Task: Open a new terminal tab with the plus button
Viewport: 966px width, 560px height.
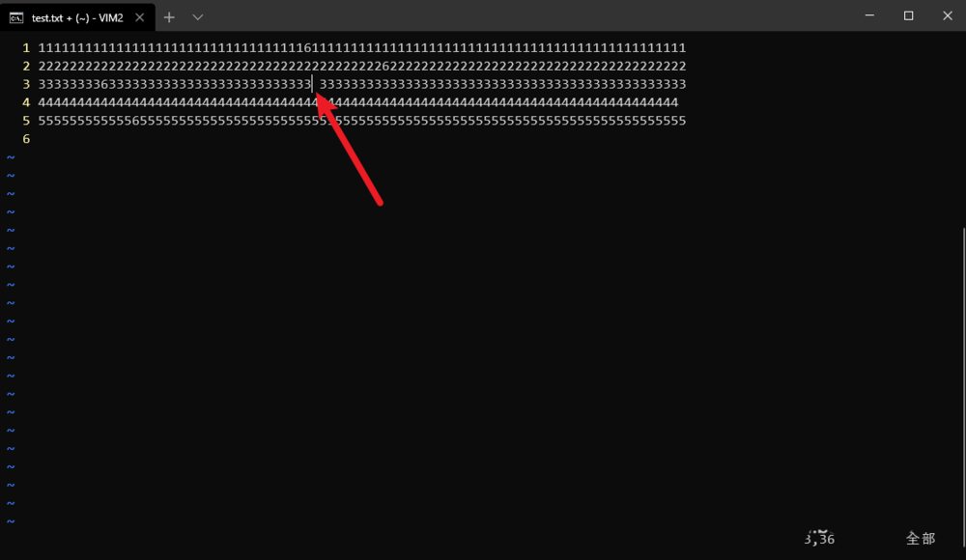Action: coord(169,17)
